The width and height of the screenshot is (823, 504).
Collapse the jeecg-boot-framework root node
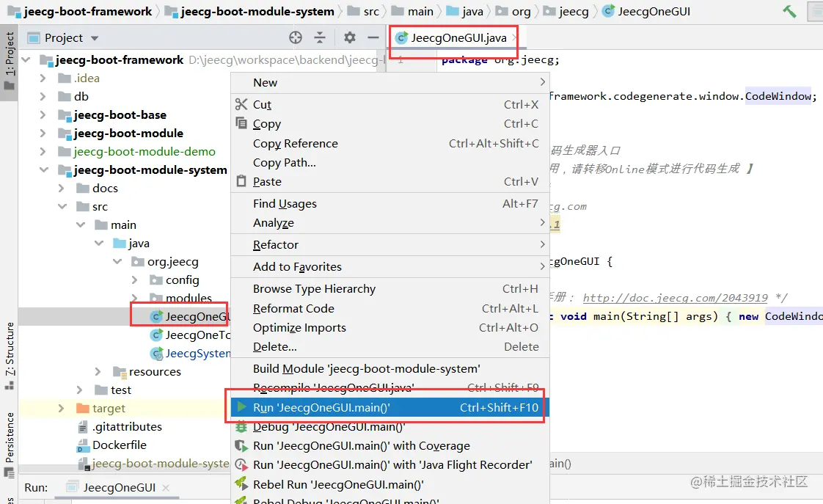point(26,60)
